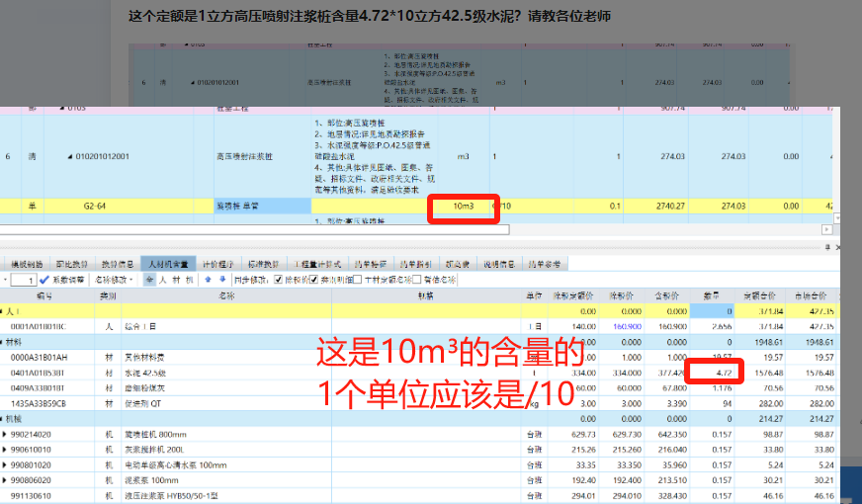Click the 市场合价 column header

pyautogui.click(x=811, y=295)
